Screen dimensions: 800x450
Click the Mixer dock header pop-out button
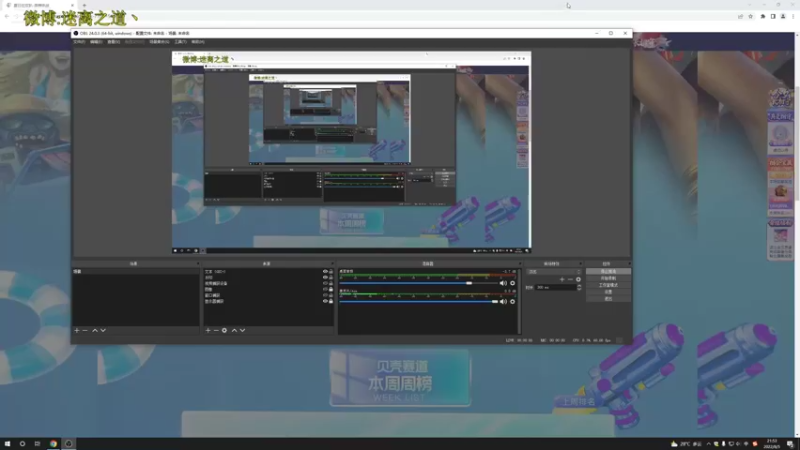coord(519,264)
